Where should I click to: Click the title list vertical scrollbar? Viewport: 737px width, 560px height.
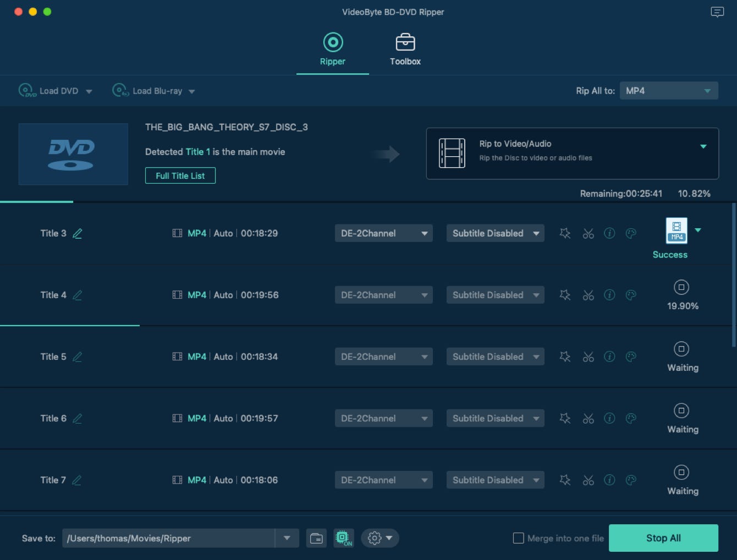734,275
